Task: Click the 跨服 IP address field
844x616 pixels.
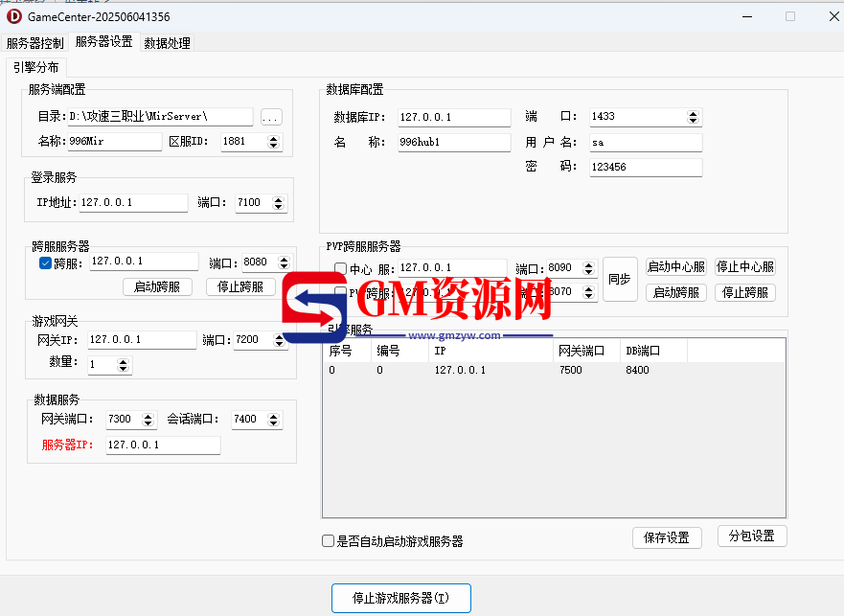Action: 144,262
